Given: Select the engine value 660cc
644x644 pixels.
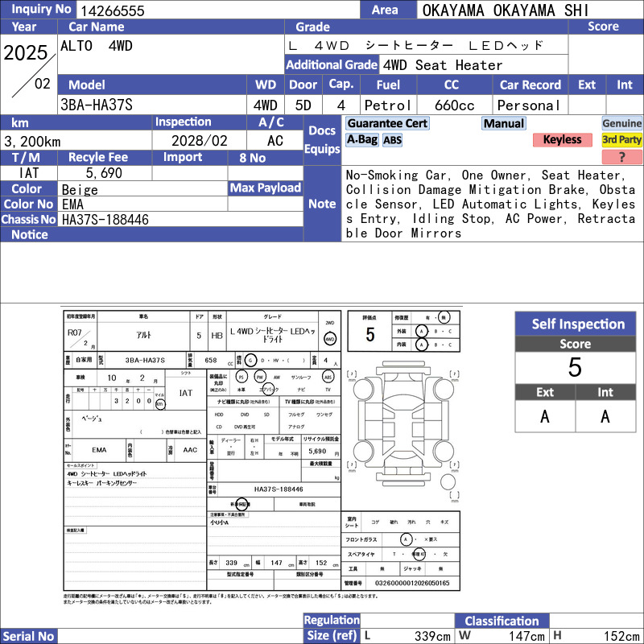Looking at the screenshot, I should 454,105.
